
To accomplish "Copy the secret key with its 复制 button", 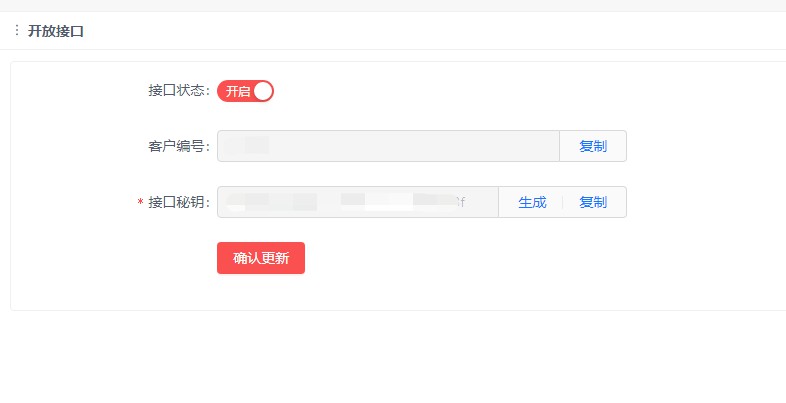I will [593, 202].
